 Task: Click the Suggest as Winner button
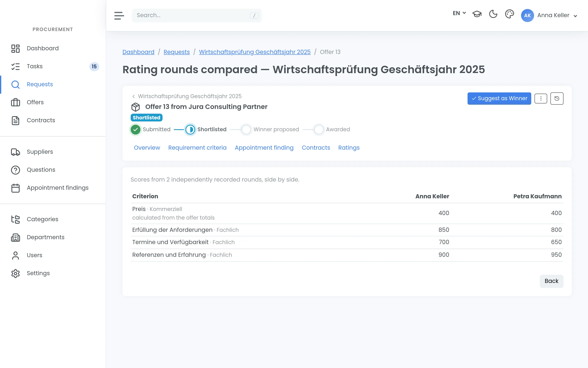pyautogui.click(x=499, y=98)
